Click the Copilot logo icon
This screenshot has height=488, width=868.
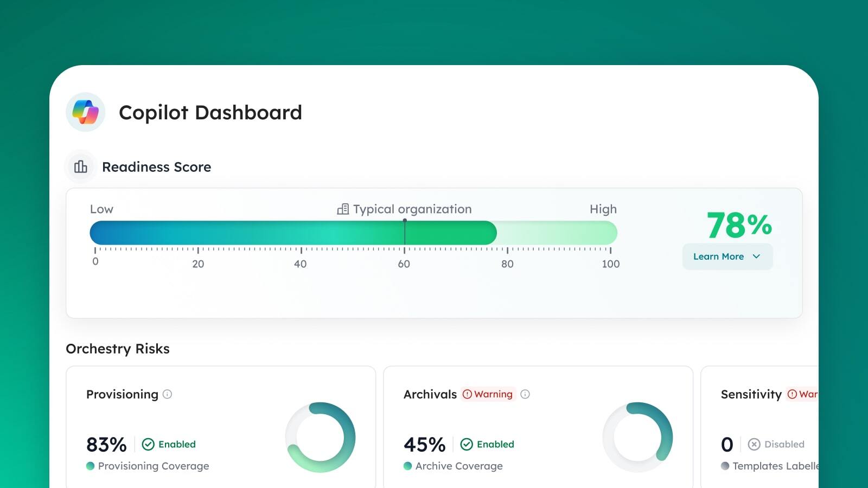(x=85, y=112)
